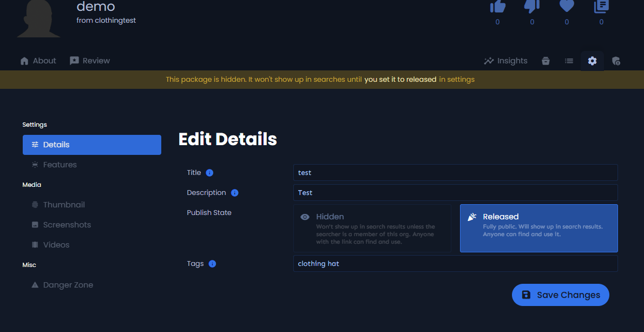
Task: Open the Review tab
Action: pos(90,61)
